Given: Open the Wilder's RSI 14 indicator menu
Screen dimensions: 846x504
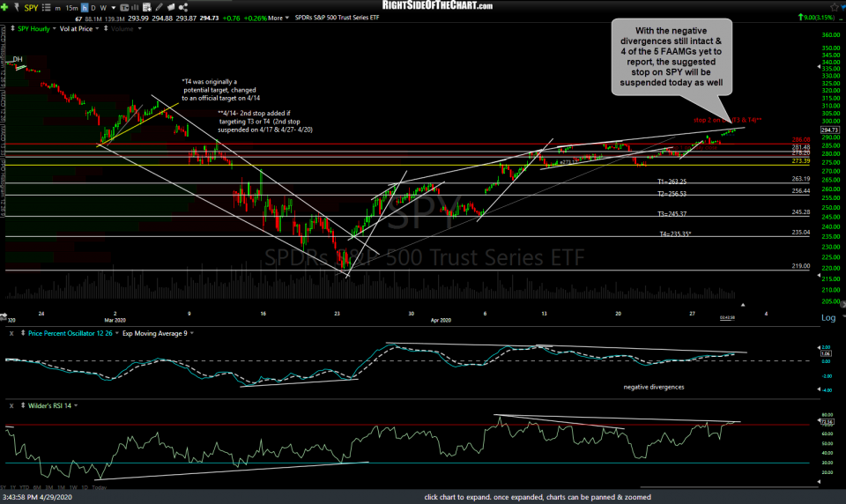Looking at the screenshot, I should 42,405.
